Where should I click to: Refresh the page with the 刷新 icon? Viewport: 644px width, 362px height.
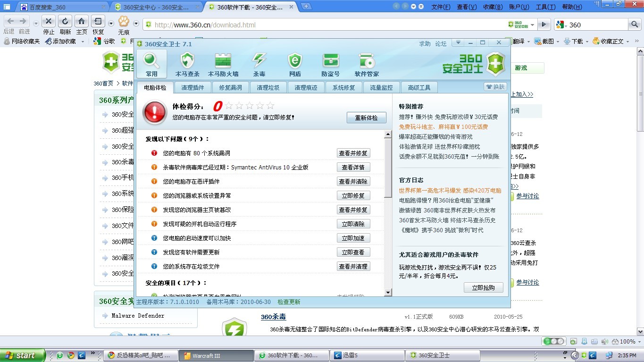(65, 21)
